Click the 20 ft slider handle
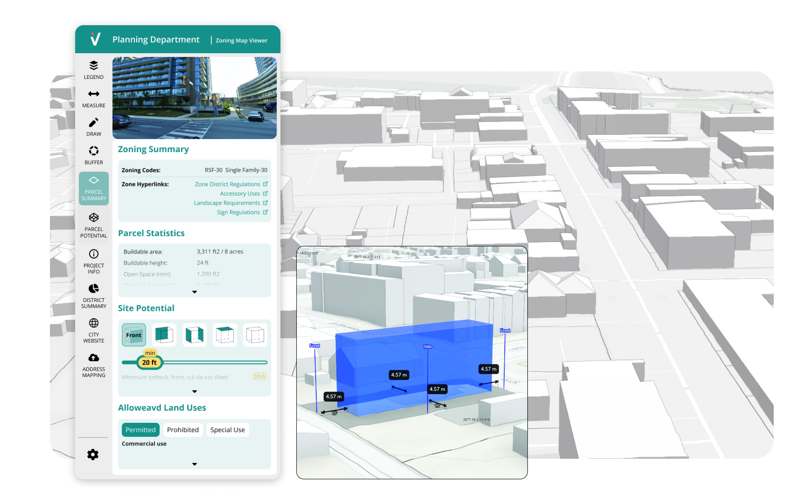Viewport: 812px width, 504px height. click(x=150, y=363)
